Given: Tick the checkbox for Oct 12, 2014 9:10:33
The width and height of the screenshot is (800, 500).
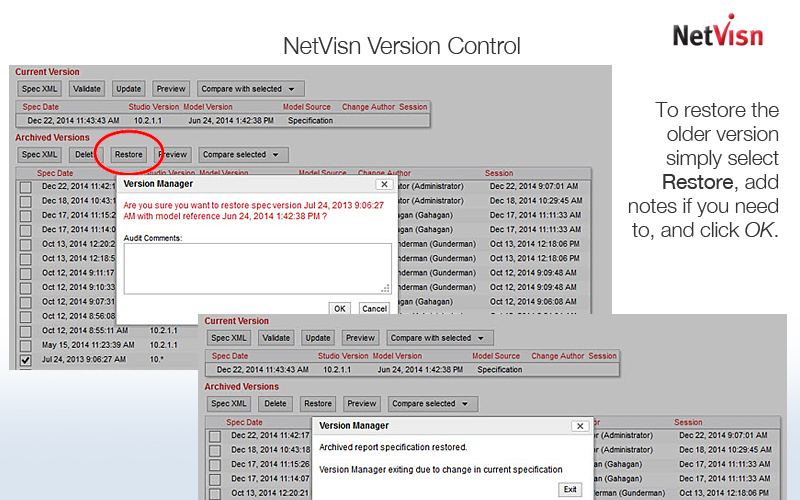Looking at the screenshot, I should (x=26, y=288).
